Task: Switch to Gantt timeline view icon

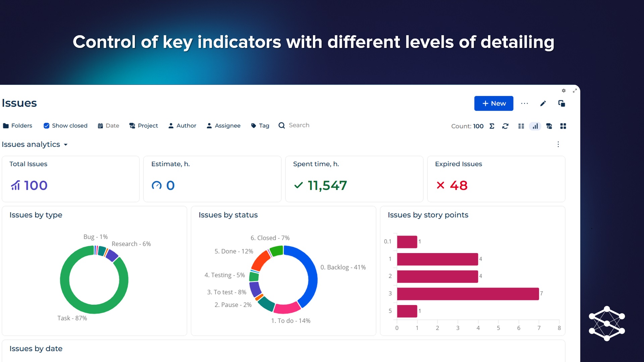Action: pos(549,126)
